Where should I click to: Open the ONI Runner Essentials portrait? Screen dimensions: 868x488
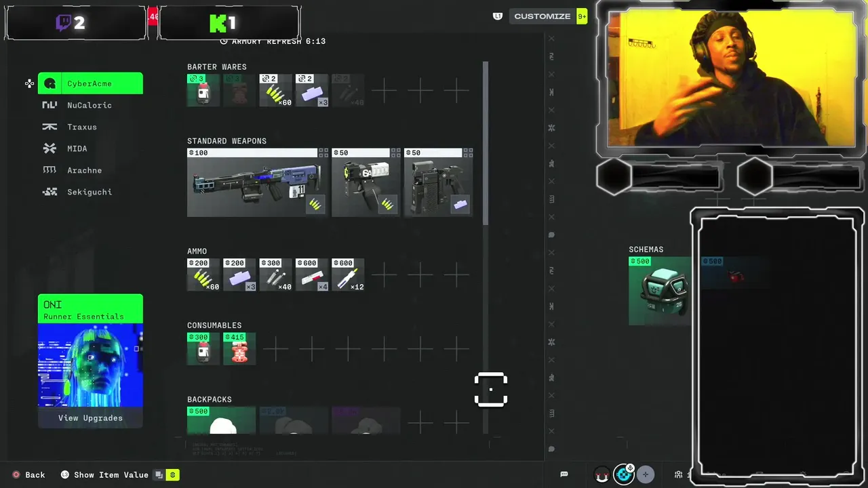tap(90, 365)
